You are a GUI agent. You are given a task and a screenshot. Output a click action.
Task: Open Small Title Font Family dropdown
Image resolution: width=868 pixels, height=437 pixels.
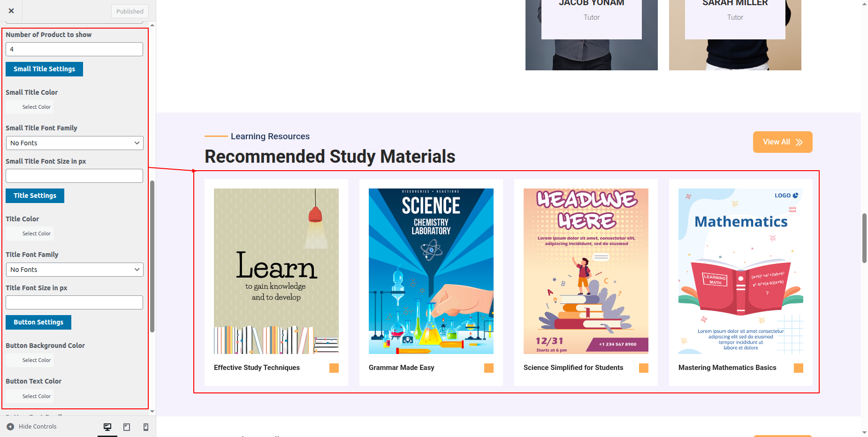tap(75, 143)
